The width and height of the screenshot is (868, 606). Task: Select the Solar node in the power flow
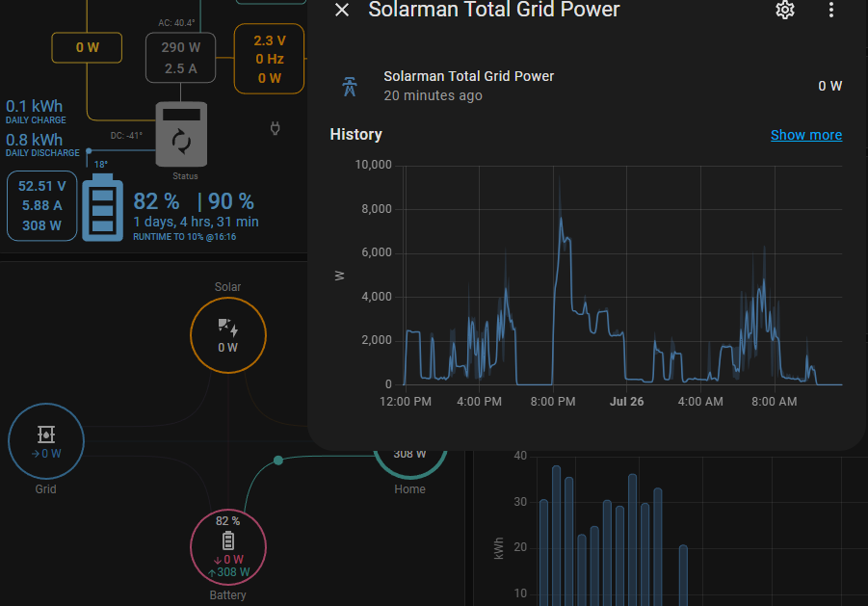coord(227,335)
